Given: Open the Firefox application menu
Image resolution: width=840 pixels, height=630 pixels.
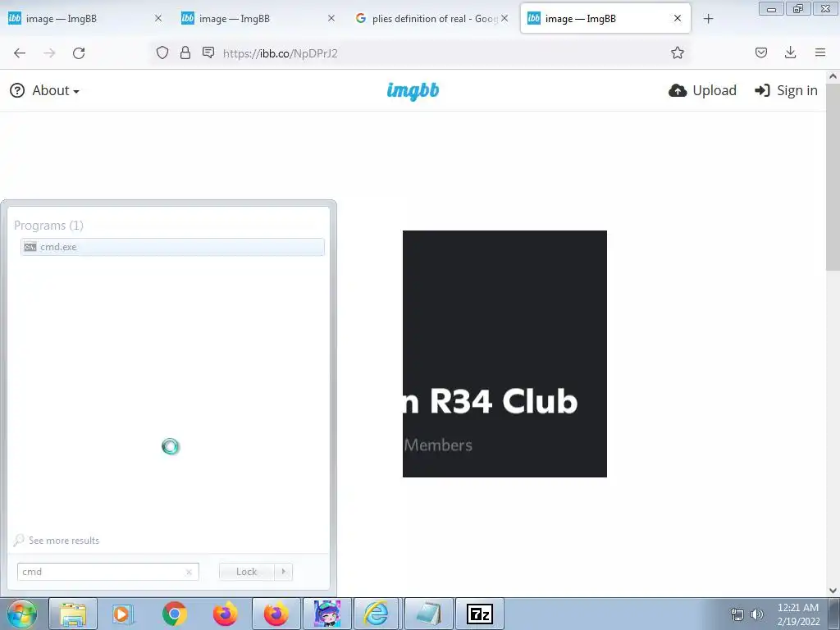Looking at the screenshot, I should (x=820, y=52).
